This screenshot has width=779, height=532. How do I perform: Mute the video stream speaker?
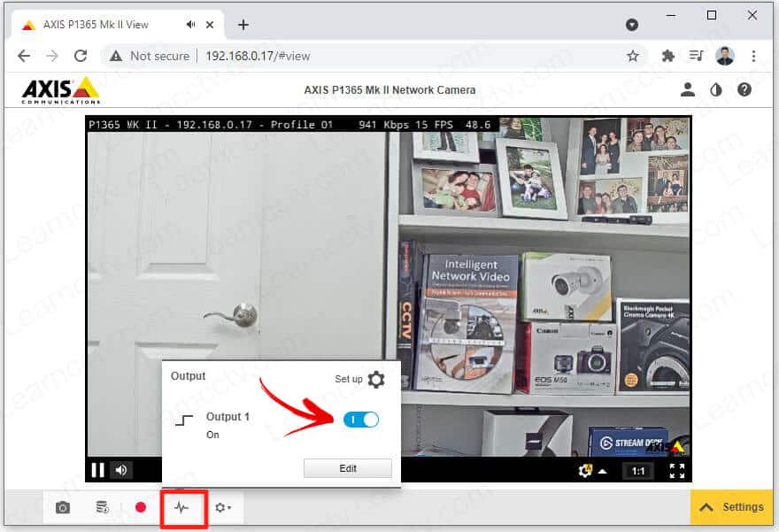coord(120,470)
